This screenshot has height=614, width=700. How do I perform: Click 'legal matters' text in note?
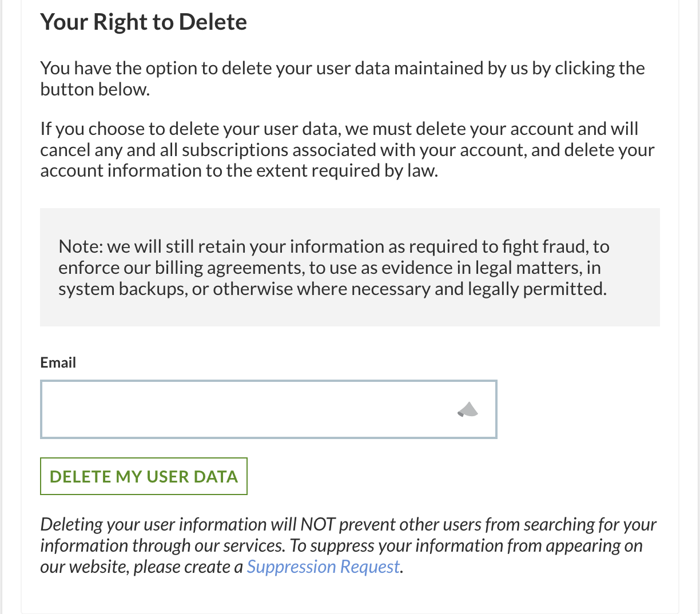click(524, 268)
